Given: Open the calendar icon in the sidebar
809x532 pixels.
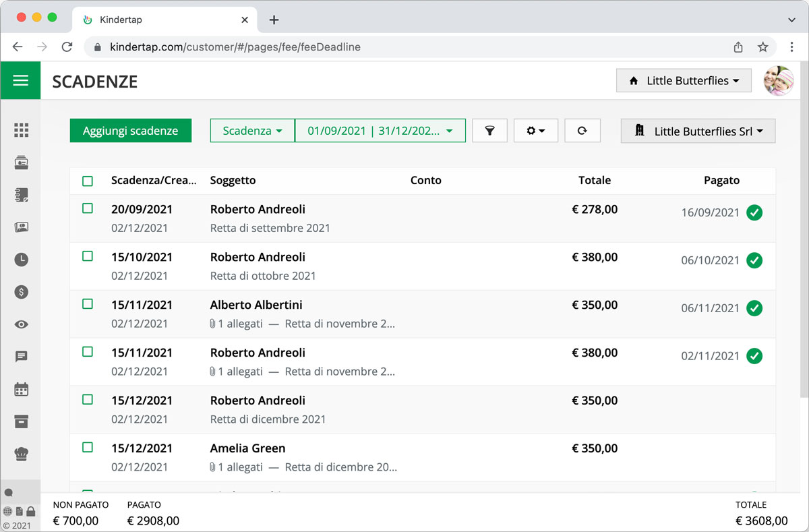Looking at the screenshot, I should (x=20, y=389).
